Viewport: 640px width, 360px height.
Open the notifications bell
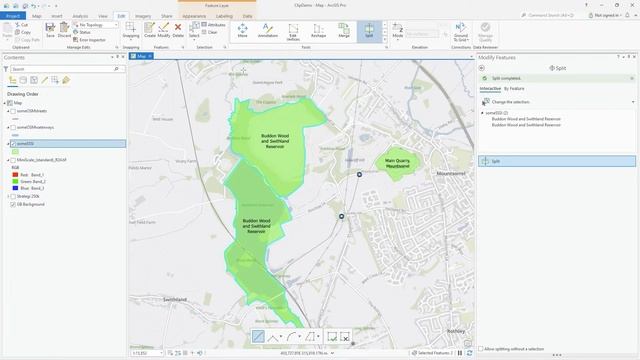[x=627, y=15]
